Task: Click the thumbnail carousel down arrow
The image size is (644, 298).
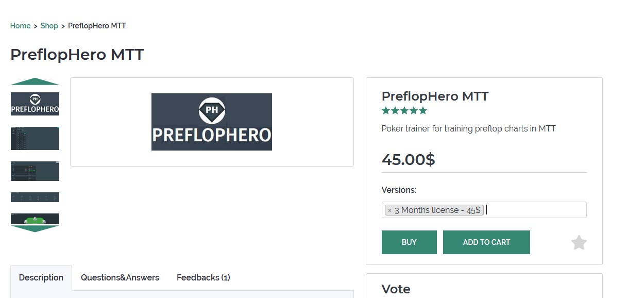Action: [35, 228]
